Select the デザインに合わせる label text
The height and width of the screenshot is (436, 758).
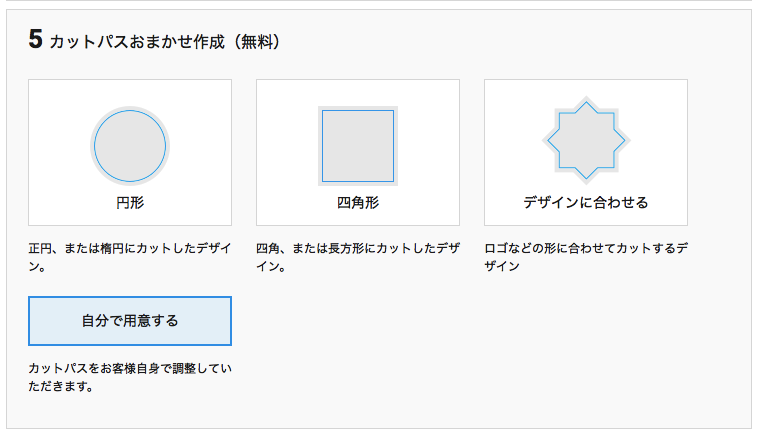click(x=585, y=202)
